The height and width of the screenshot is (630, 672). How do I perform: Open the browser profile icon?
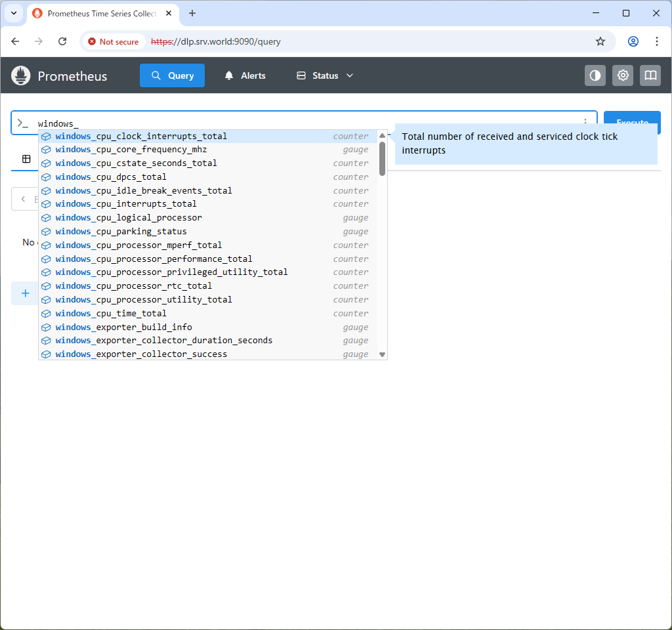[633, 41]
